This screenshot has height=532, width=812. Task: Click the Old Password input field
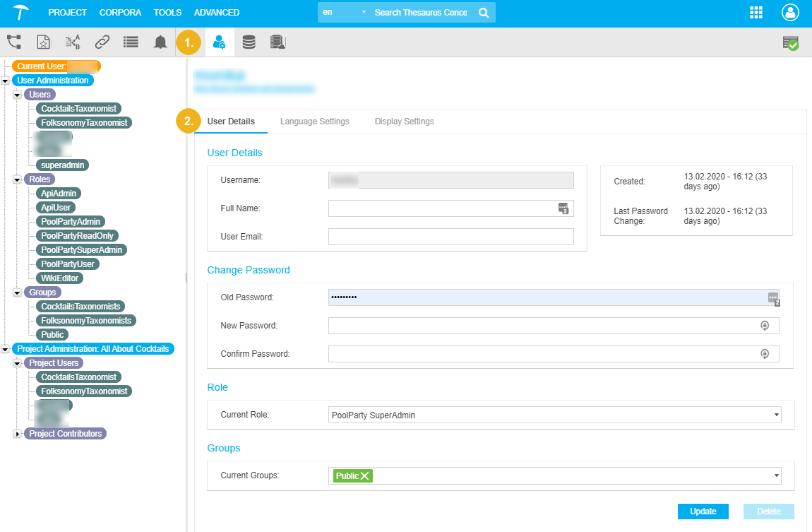tap(554, 297)
